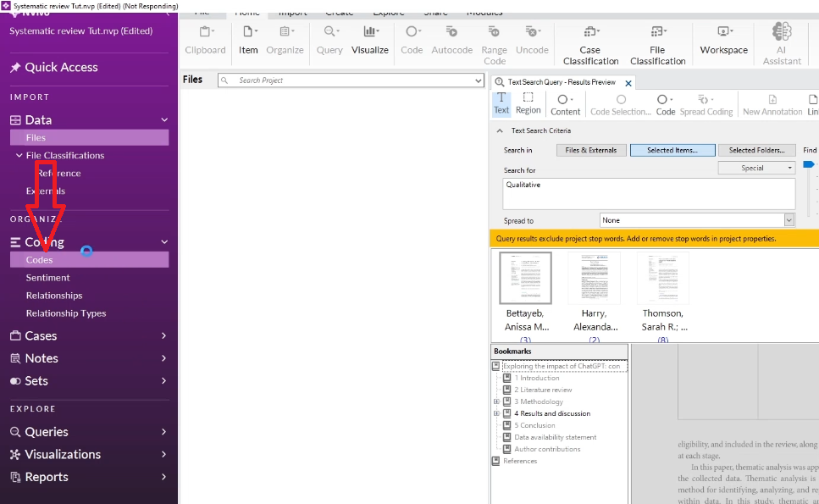Click the Literature review bookmark icon

point(506,390)
